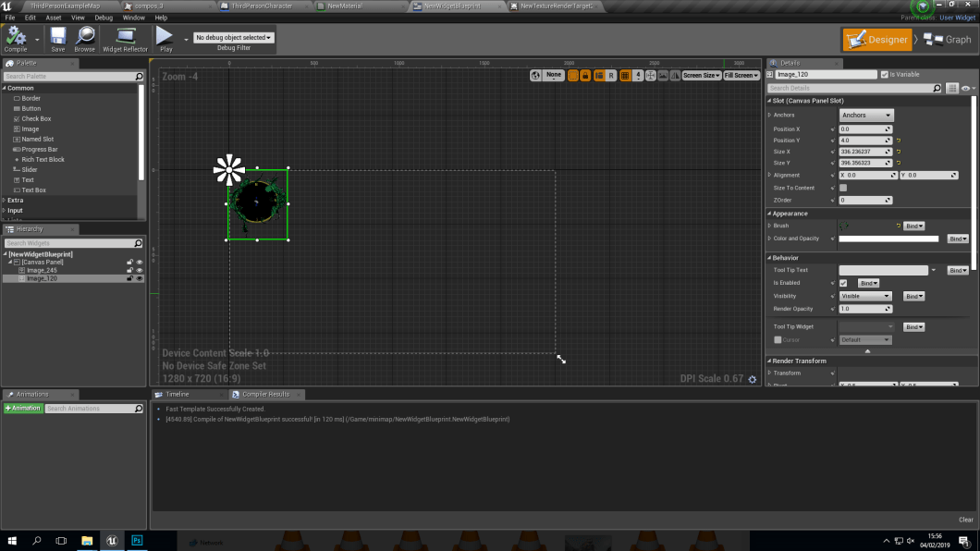
Task: Open the Asset menu
Action: [53, 18]
